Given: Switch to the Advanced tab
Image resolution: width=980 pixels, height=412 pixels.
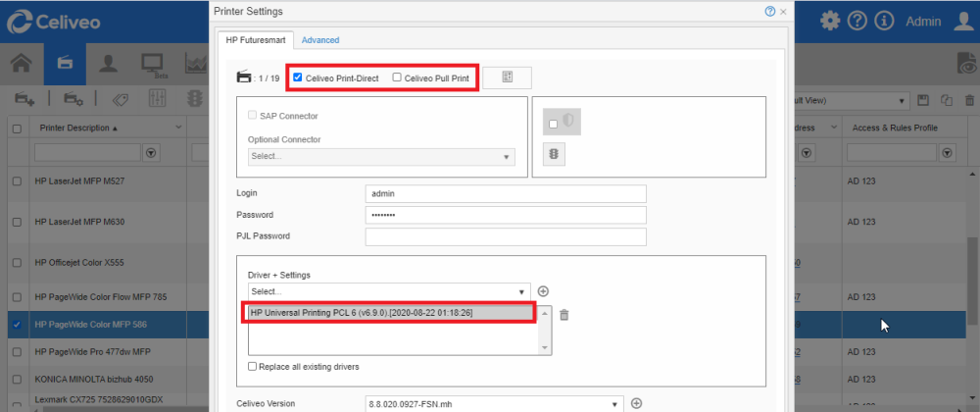Looking at the screenshot, I should (320, 40).
